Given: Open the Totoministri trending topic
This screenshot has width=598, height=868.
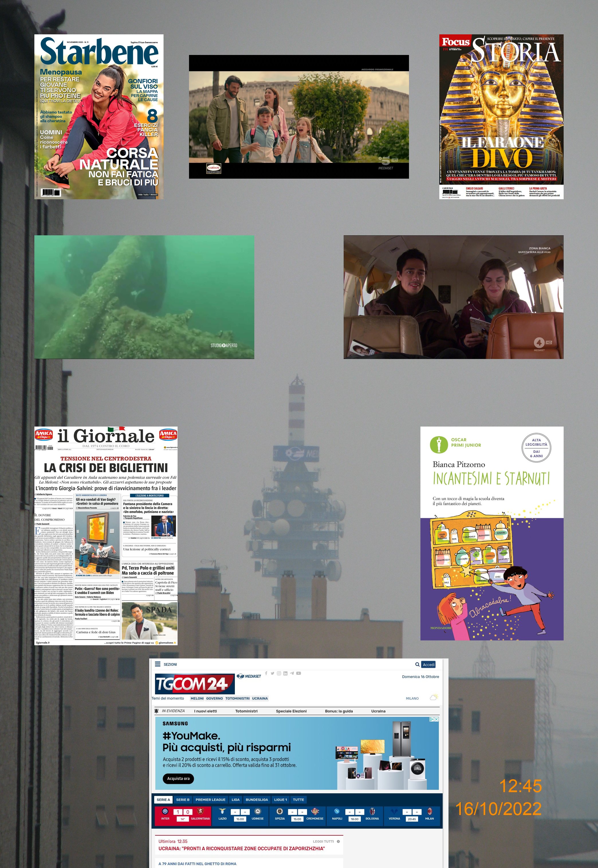Looking at the screenshot, I should coord(237,698).
